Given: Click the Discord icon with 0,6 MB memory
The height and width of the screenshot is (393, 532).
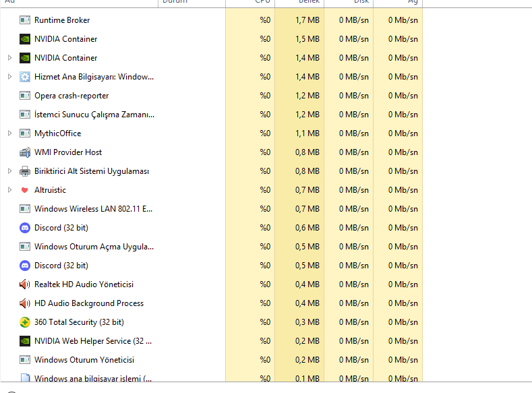Looking at the screenshot, I should point(25,228).
